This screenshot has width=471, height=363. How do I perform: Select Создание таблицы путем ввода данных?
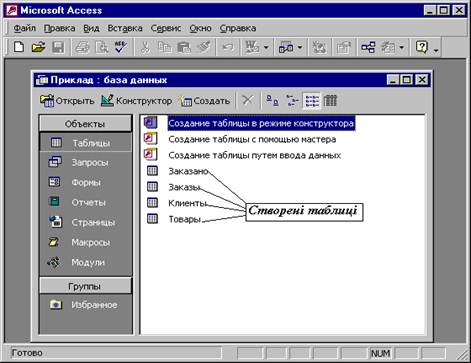coord(254,155)
